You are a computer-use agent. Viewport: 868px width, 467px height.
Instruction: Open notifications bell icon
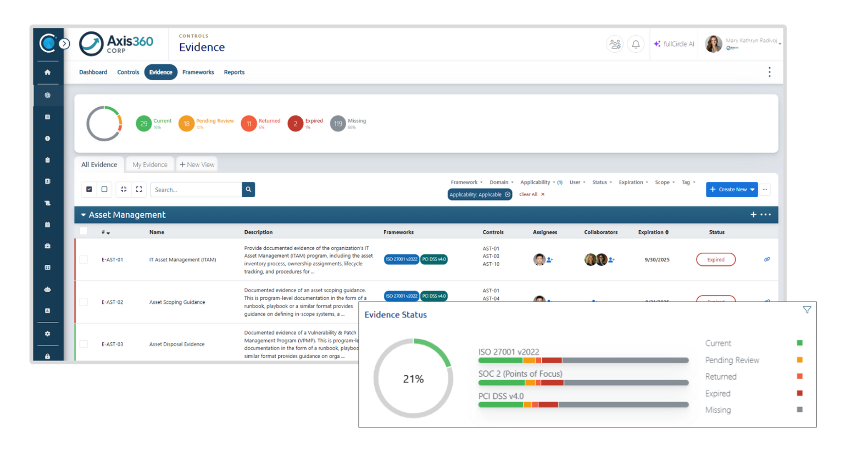click(636, 45)
